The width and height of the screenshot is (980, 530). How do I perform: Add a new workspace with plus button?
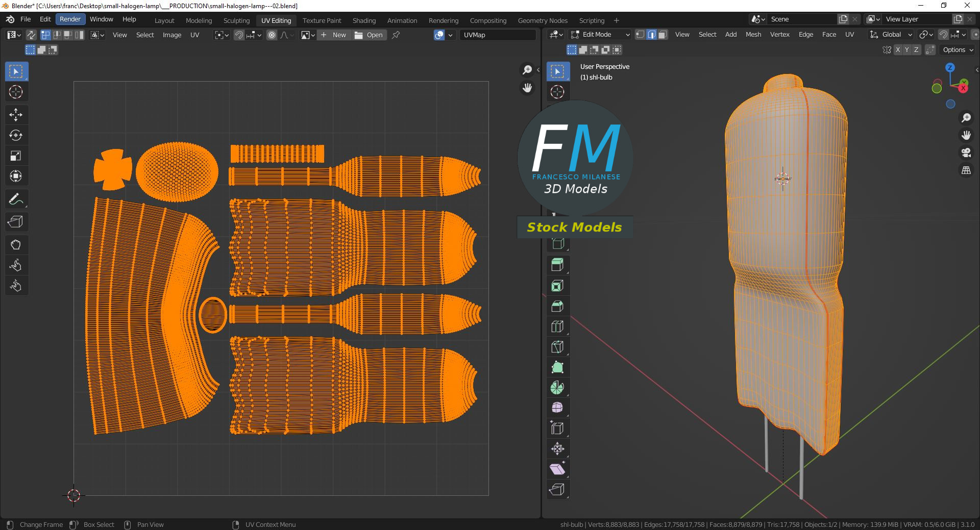point(616,20)
